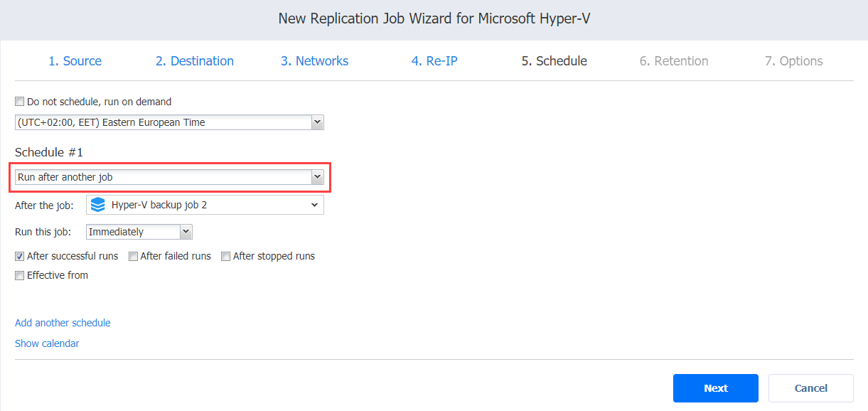Jump to the 6. Retention step

pos(673,61)
